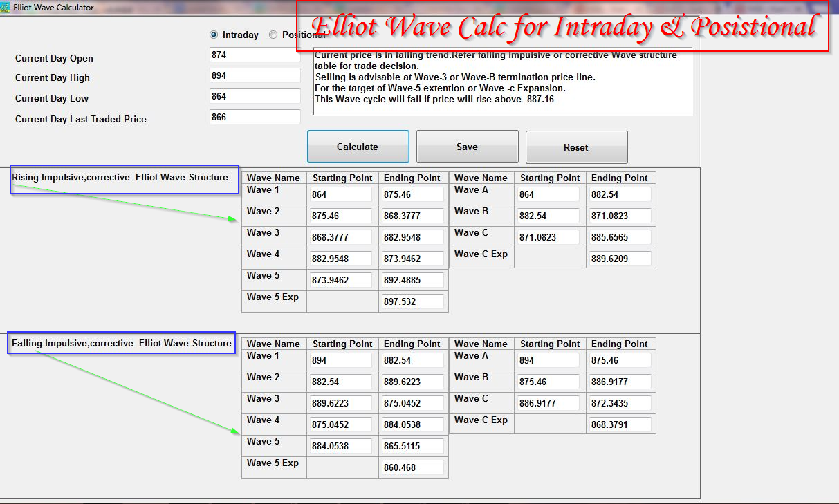This screenshot has height=504, width=839.
Task: Select the Positional radio button
Action: pos(273,35)
